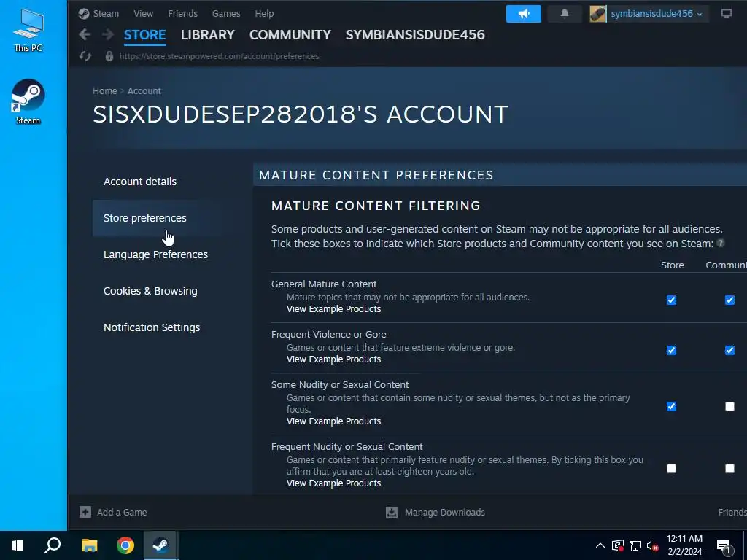This screenshot has width=747, height=560.
Task: Show hidden system tray icons chevron
Action: [x=600, y=545]
